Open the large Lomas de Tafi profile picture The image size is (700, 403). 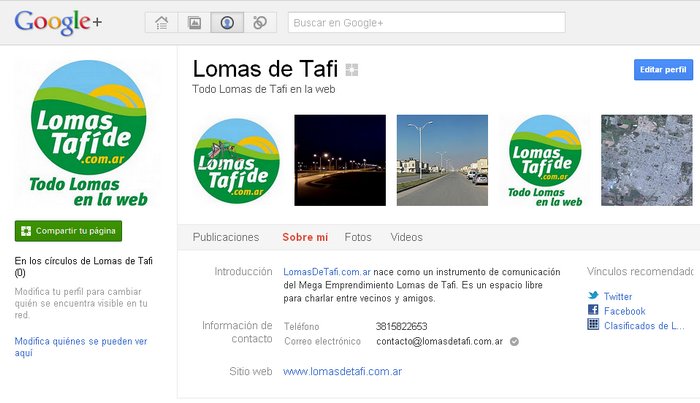[88, 134]
